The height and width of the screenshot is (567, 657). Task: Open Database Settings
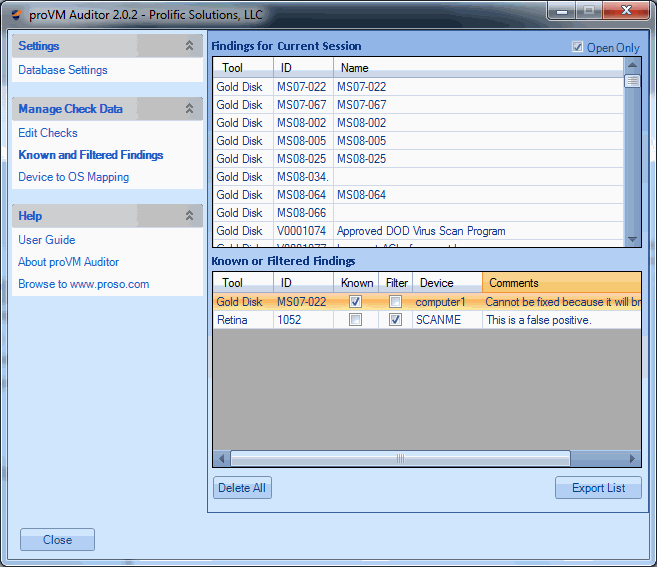point(63,70)
